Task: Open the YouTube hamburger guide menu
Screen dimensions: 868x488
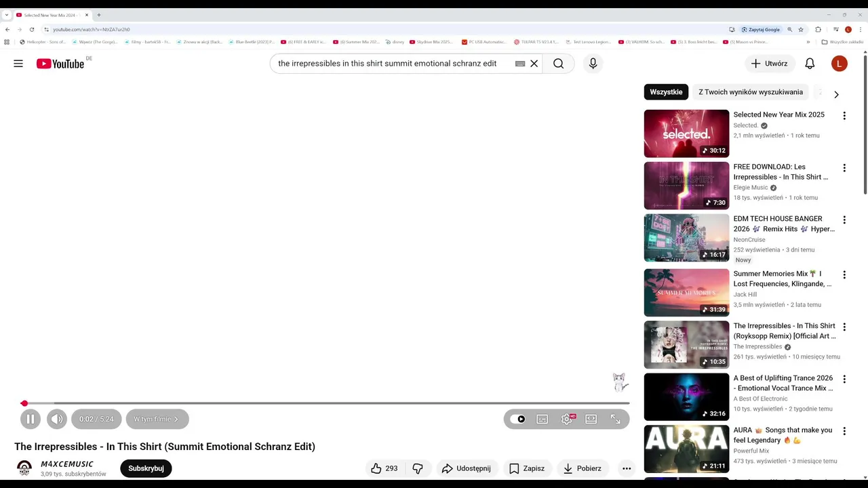Action: (x=18, y=64)
